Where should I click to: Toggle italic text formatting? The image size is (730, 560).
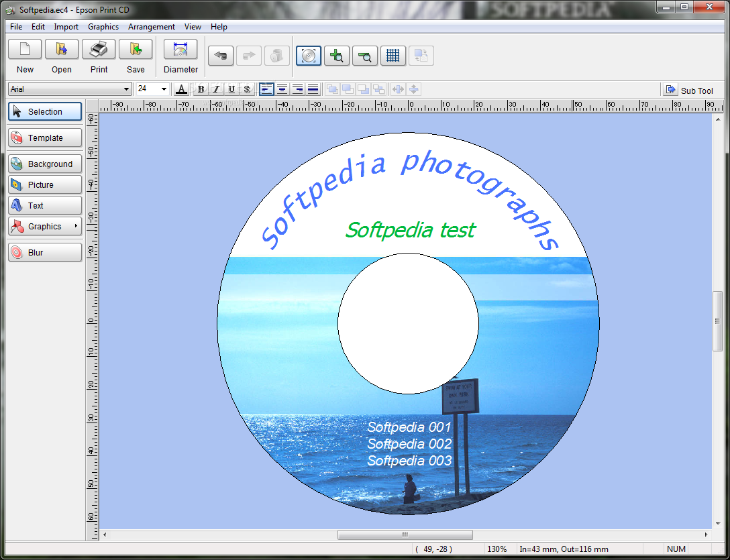tap(216, 89)
